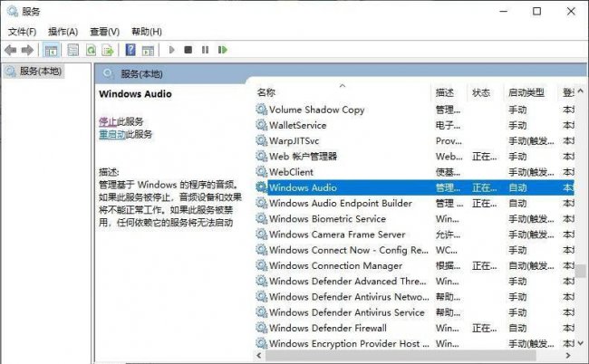Open Help via the question mark icon

(x=130, y=50)
